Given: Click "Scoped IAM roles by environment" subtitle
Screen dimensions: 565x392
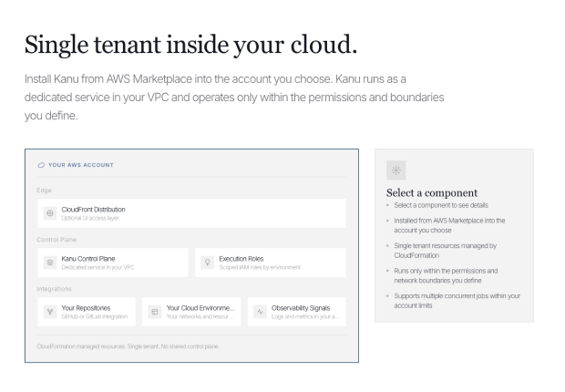Looking at the screenshot, I should click(260, 268).
